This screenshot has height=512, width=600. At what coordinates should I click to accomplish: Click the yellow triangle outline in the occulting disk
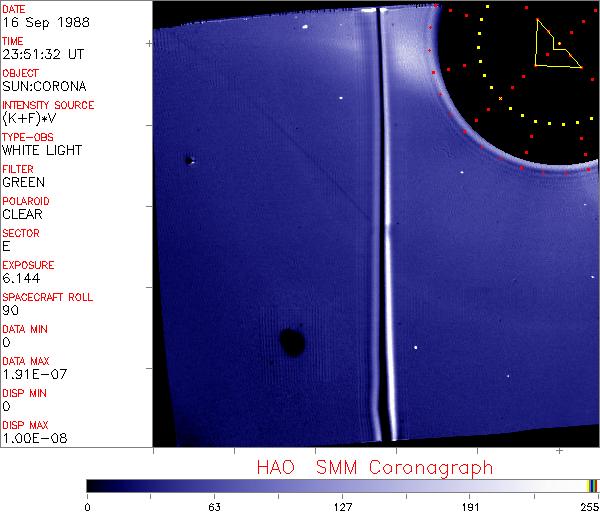[558, 44]
